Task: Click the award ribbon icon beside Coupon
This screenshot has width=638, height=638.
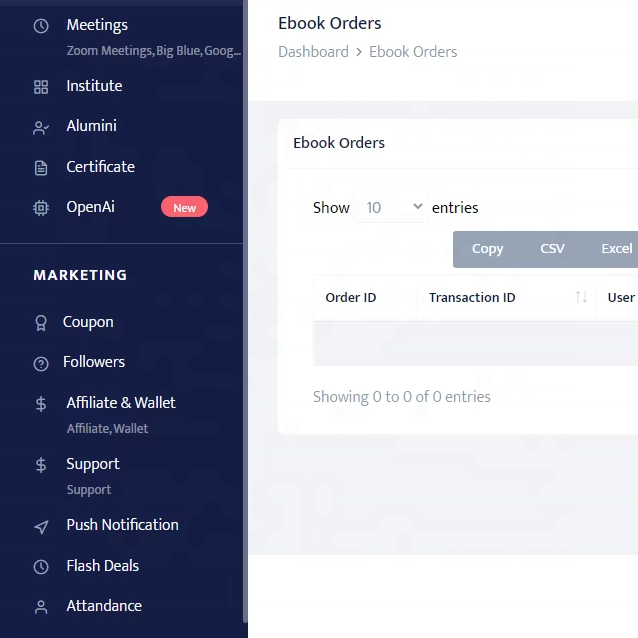Action: coord(41,323)
